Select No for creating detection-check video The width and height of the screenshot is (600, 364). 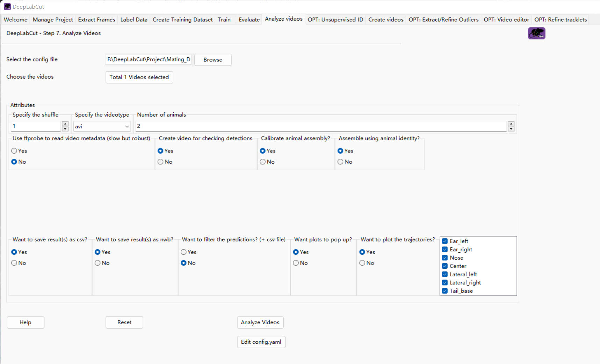[160, 162]
